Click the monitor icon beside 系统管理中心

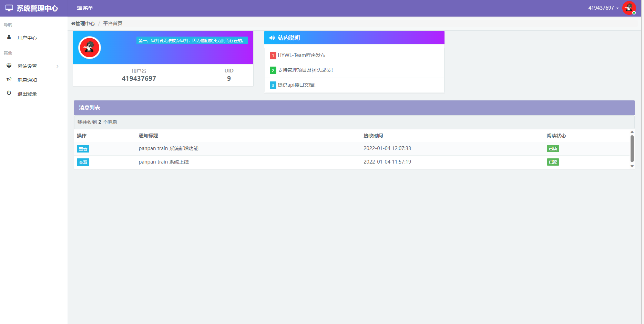(9, 8)
